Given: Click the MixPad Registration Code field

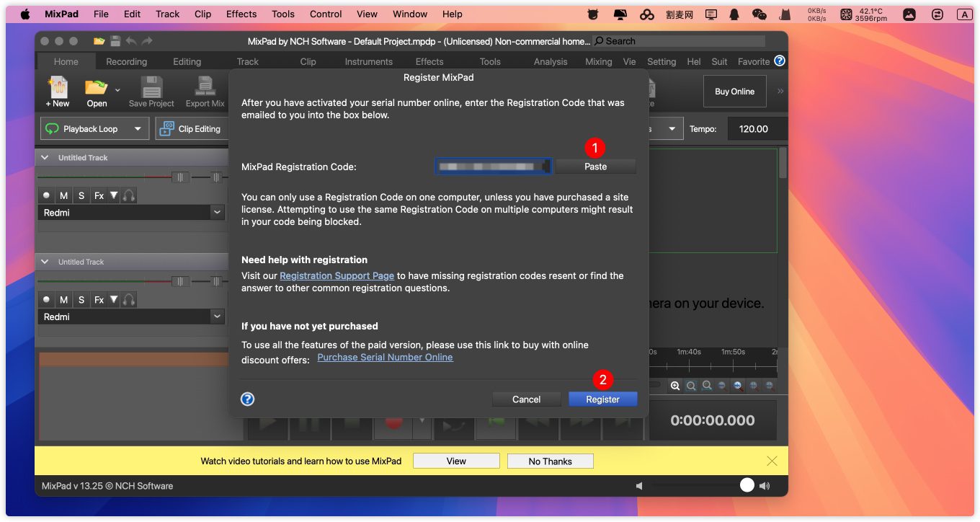Looking at the screenshot, I should tap(493, 167).
